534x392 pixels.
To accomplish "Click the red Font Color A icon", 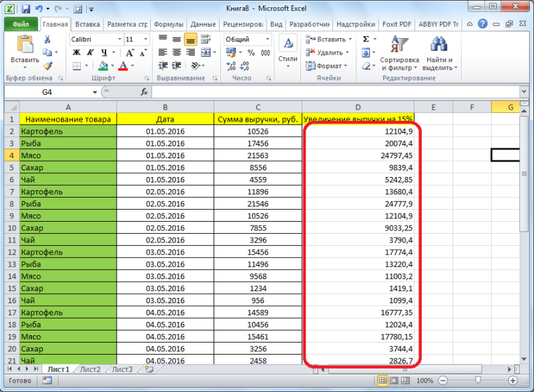I will pos(123,65).
